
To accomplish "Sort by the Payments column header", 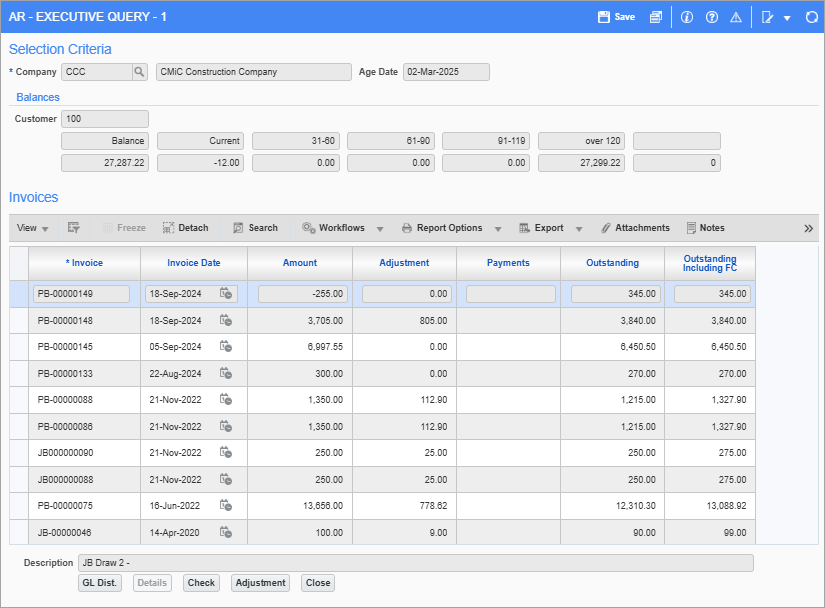I will pyautogui.click(x=508, y=263).
